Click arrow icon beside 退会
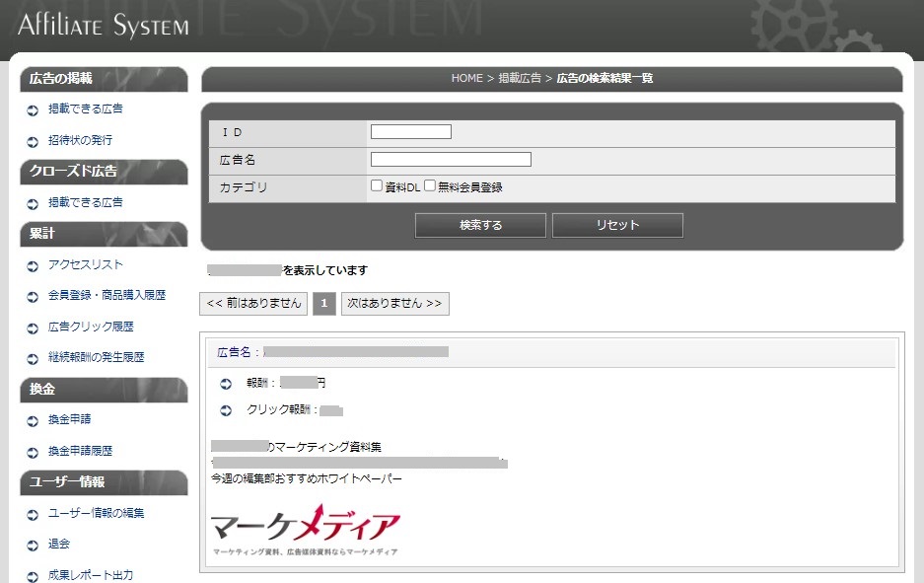 point(33,545)
